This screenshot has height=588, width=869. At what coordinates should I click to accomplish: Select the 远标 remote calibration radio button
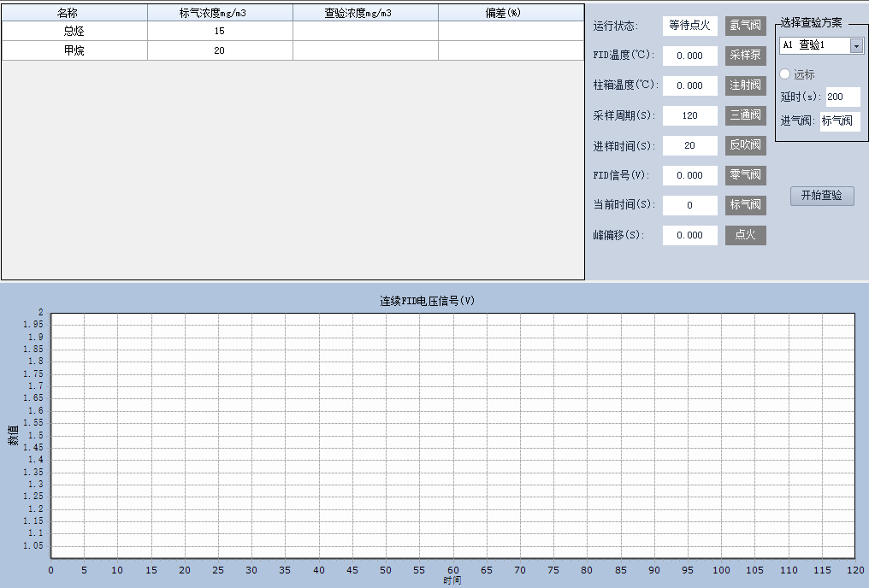[784, 74]
